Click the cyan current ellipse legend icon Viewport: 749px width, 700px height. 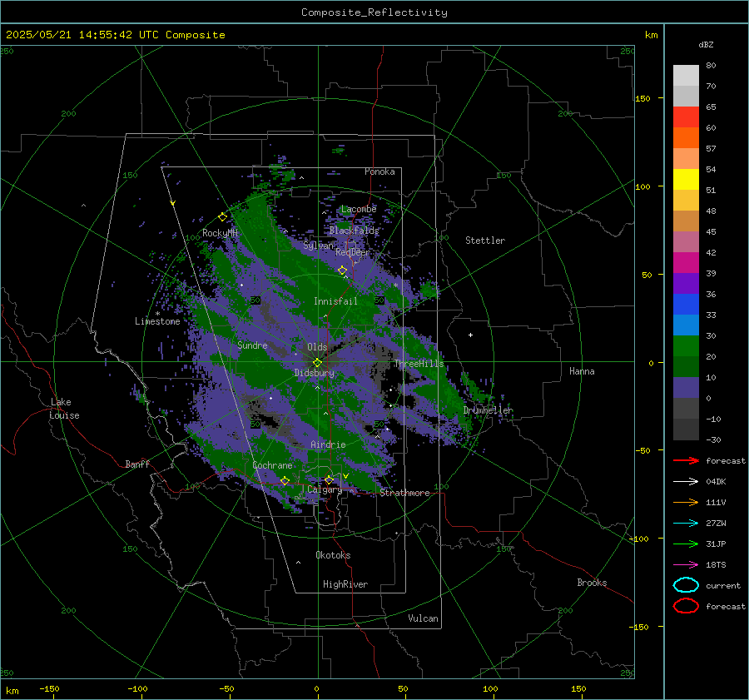click(x=686, y=585)
